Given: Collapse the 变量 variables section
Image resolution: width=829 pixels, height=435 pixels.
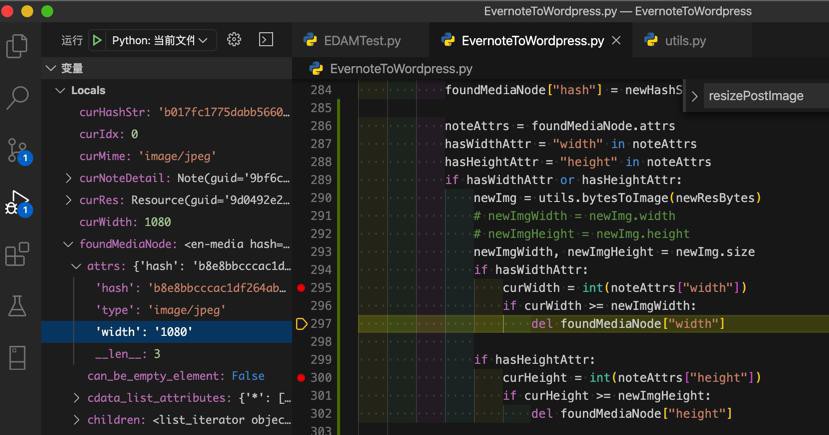Looking at the screenshot, I should point(51,68).
